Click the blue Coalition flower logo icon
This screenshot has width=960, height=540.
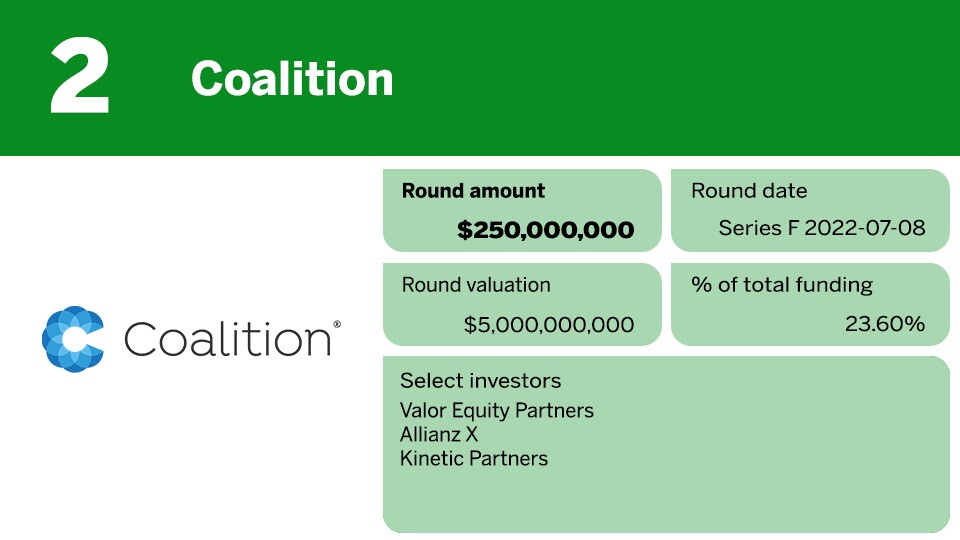[73, 339]
